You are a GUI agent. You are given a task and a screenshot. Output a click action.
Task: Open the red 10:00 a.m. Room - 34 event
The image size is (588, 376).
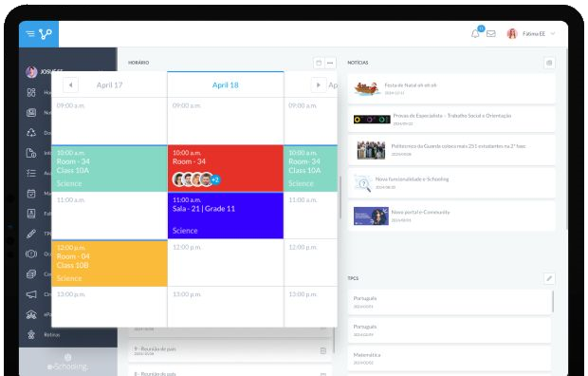pyautogui.click(x=226, y=168)
